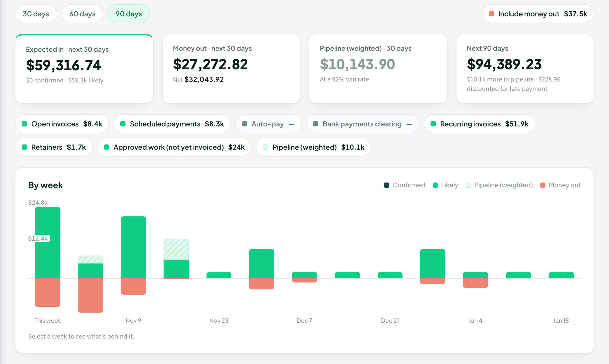This screenshot has height=364, width=609.
Task: Switch to the 60 days range
Action: tap(82, 14)
